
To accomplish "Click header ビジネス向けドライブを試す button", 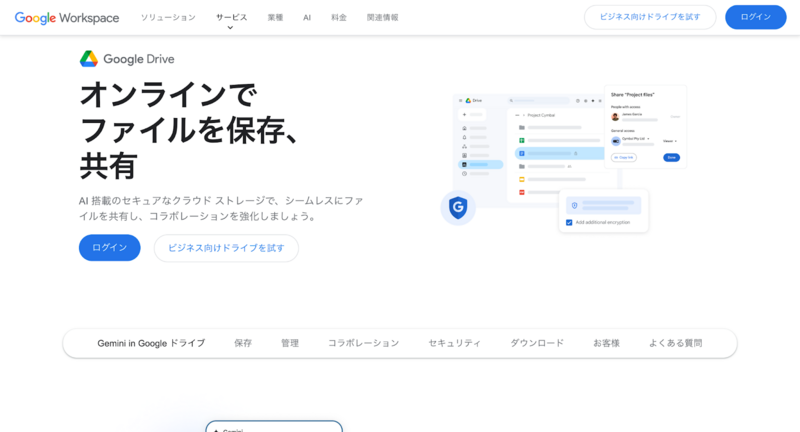I will [650, 17].
